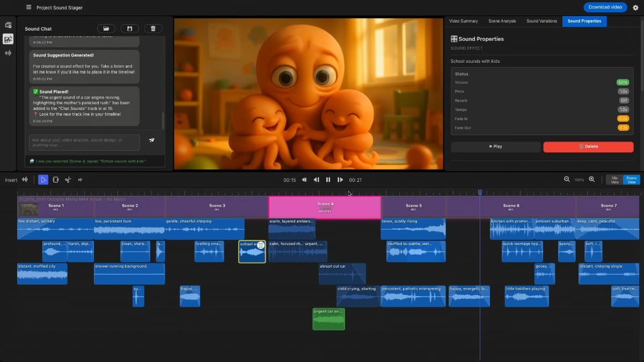
Task: Select Scene 7 in the timeline
Action: coord(608,207)
